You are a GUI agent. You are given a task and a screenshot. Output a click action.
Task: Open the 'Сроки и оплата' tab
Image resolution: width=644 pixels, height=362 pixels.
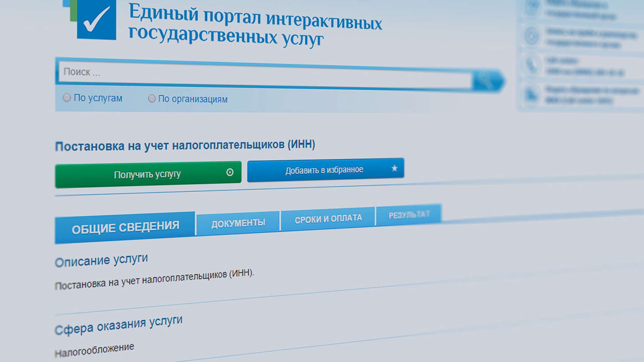pyautogui.click(x=328, y=218)
